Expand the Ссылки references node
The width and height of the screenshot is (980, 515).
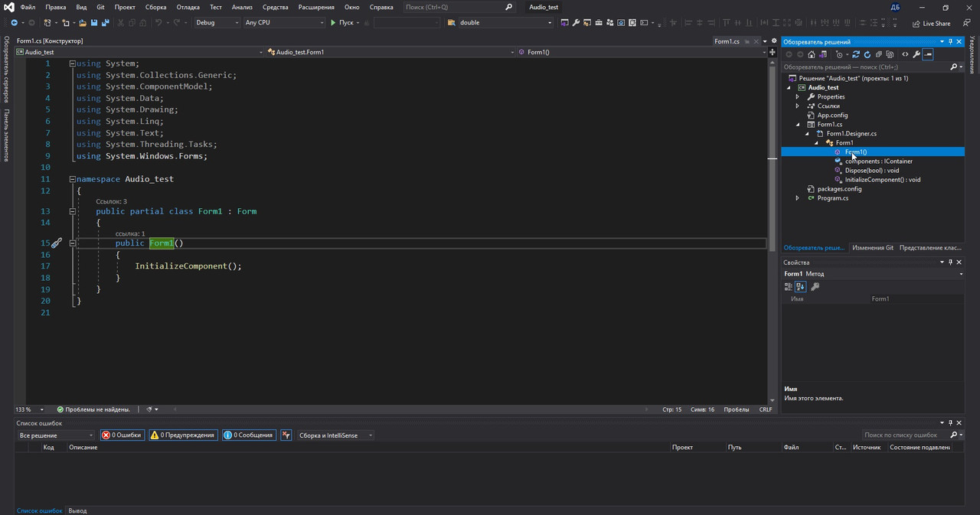[798, 106]
